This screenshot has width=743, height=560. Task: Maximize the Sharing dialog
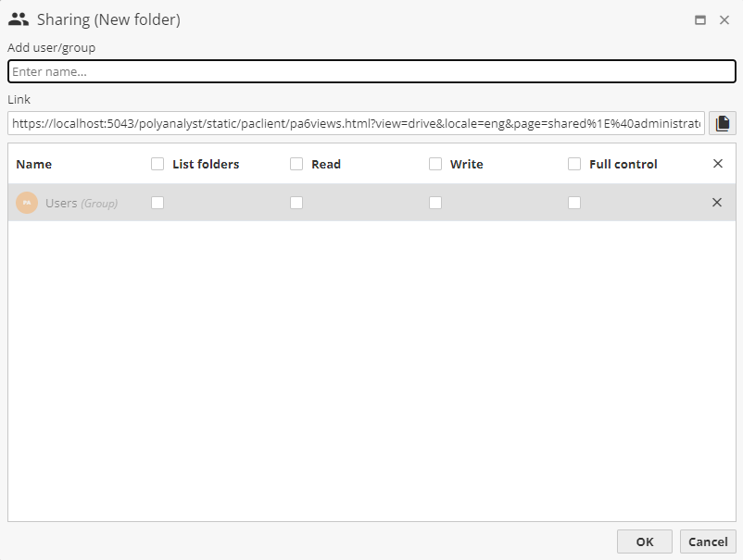click(700, 19)
